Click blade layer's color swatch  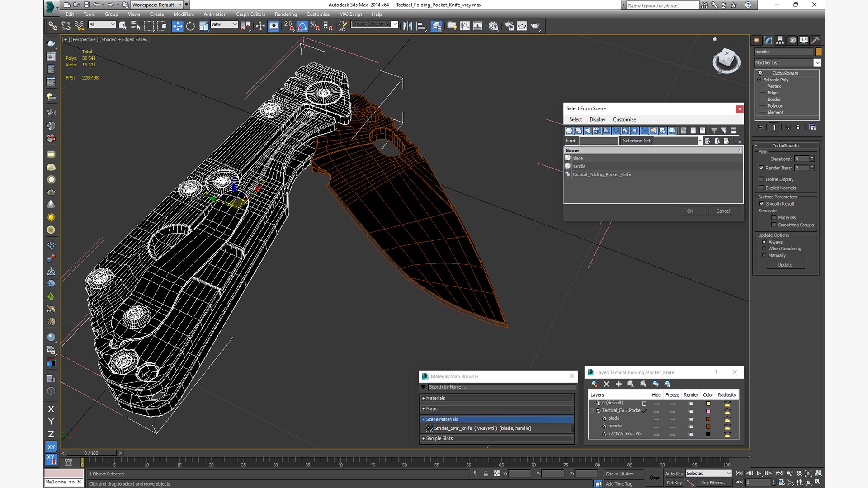click(x=708, y=419)
